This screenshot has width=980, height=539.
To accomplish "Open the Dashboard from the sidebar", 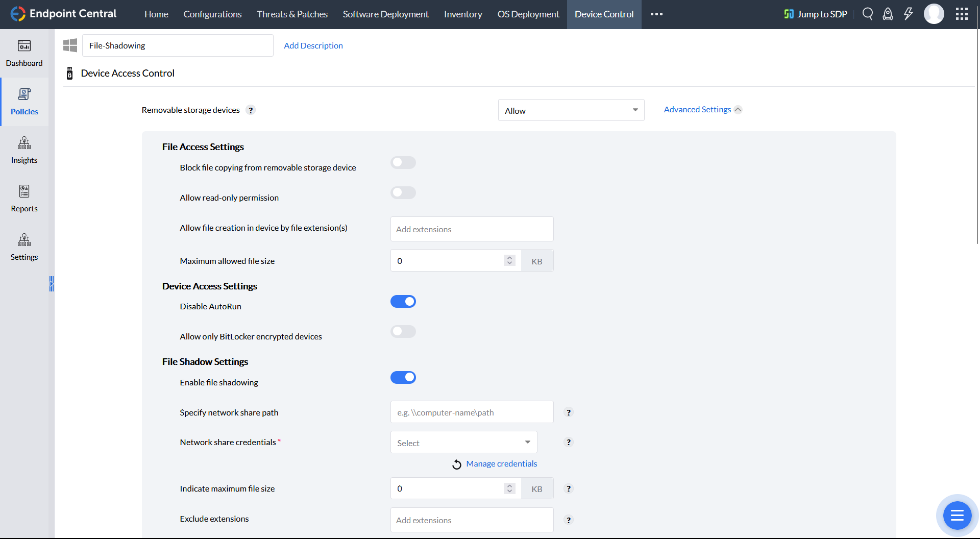I will coord(24,53).
